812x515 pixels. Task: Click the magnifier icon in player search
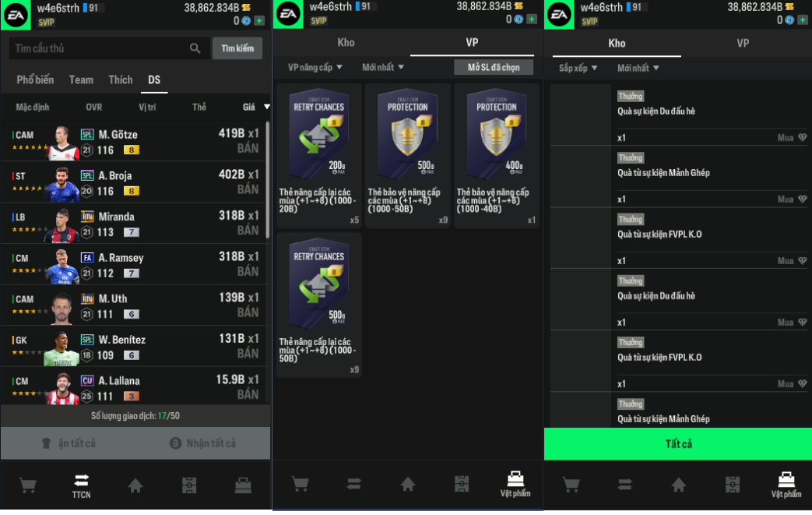pyautogui.click(x=195, y=48)
